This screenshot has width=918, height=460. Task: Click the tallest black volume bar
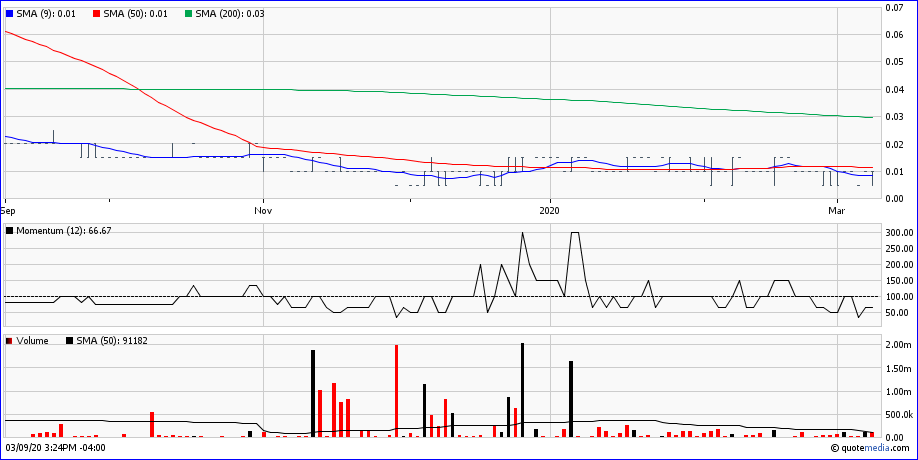[522, 390]
